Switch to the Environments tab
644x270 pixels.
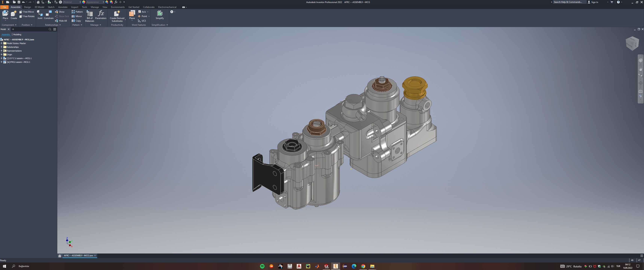pos(118,7)
